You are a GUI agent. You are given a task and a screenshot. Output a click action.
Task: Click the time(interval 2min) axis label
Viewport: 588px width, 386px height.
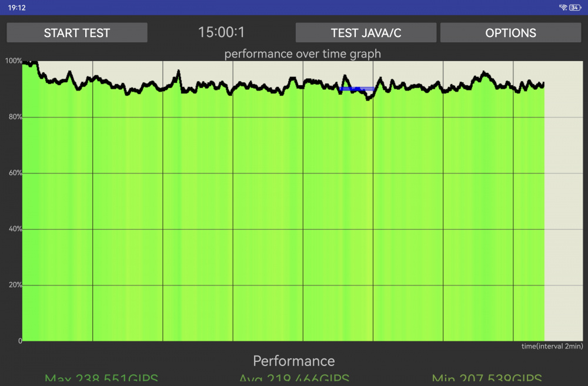[552, 346]
